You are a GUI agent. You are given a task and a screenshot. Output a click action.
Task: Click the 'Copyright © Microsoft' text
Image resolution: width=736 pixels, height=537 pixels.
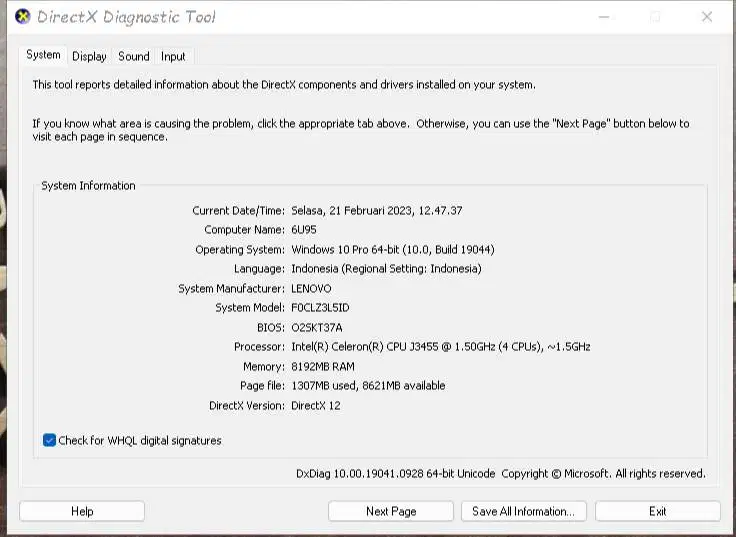(x=555, y=474)
